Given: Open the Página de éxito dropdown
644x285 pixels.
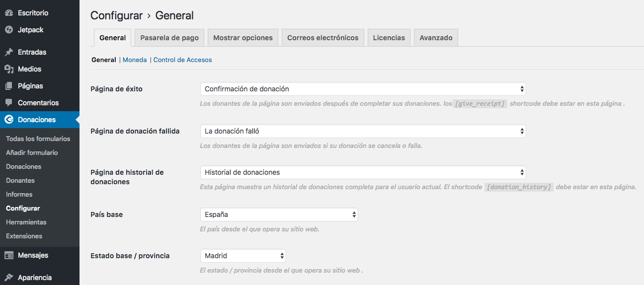Looking at the screenshot, I should pos(362,89).
